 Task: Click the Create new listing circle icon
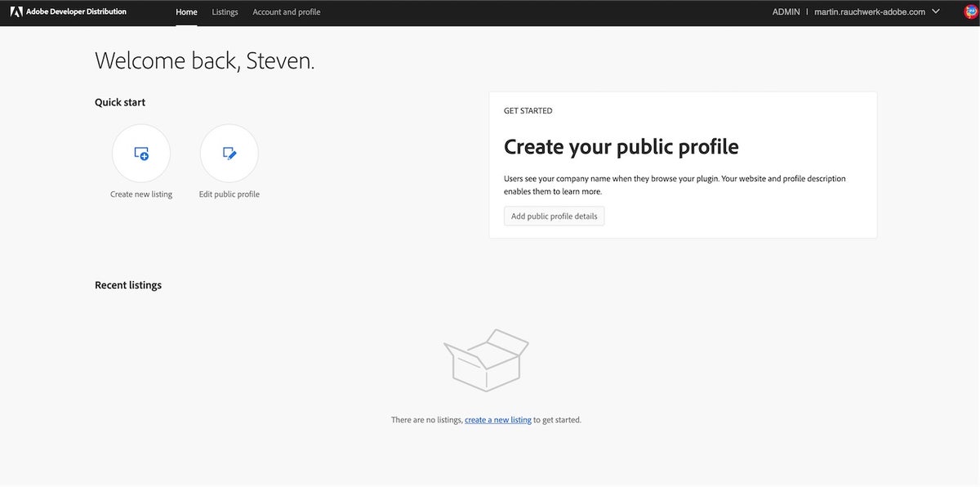141,154
